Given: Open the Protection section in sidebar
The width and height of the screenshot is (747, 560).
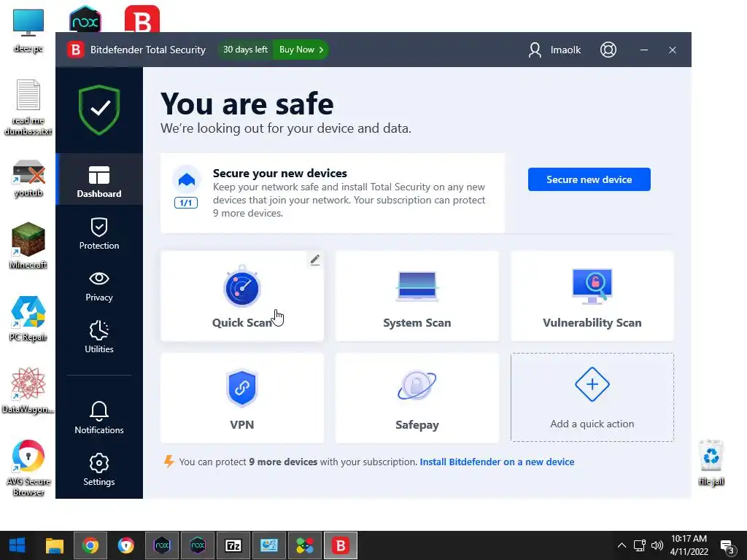Looking at the screenshot, I should [x=99, y=233].
